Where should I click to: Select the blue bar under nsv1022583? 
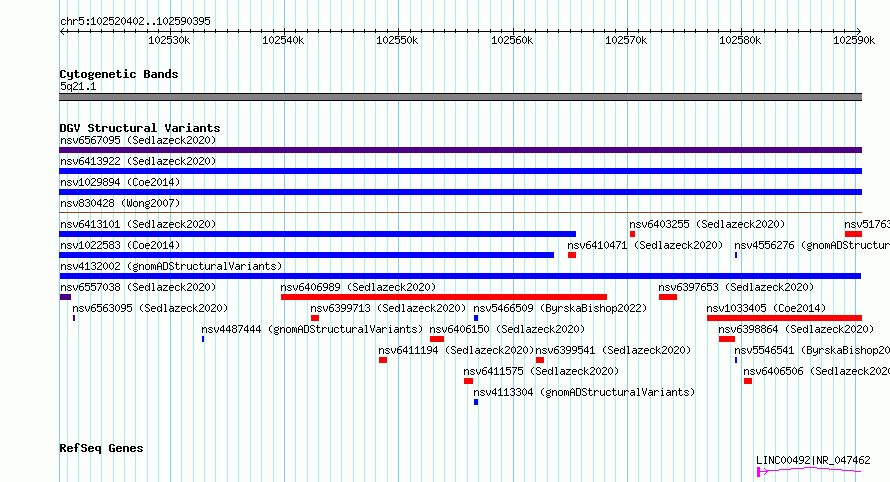click(x=307, y=255)
